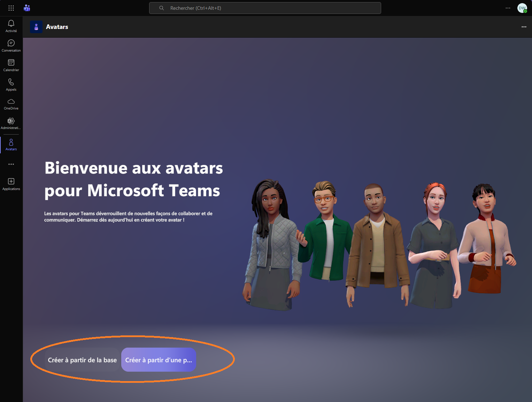Click the app launcher grid icon
Viewport: 532px width, 402px height.
(x=11, y=8)
